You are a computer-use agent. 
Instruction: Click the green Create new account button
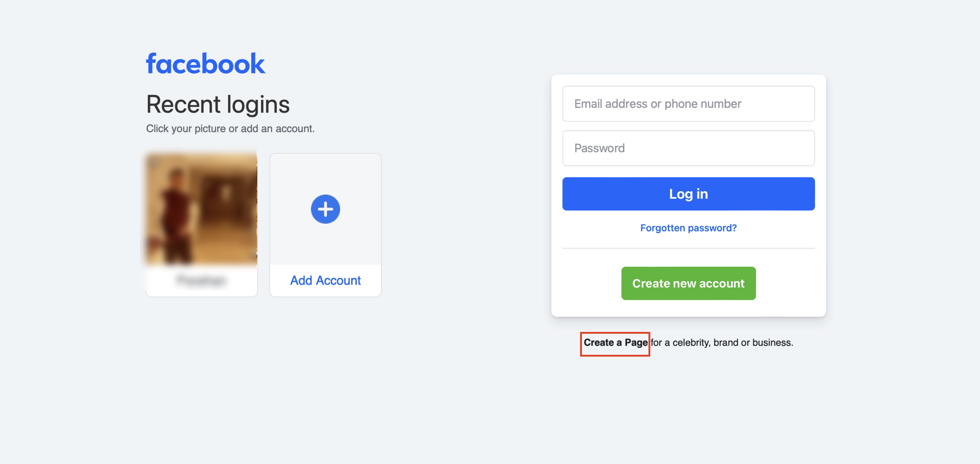pyautogui.click(x=688, y=283)
